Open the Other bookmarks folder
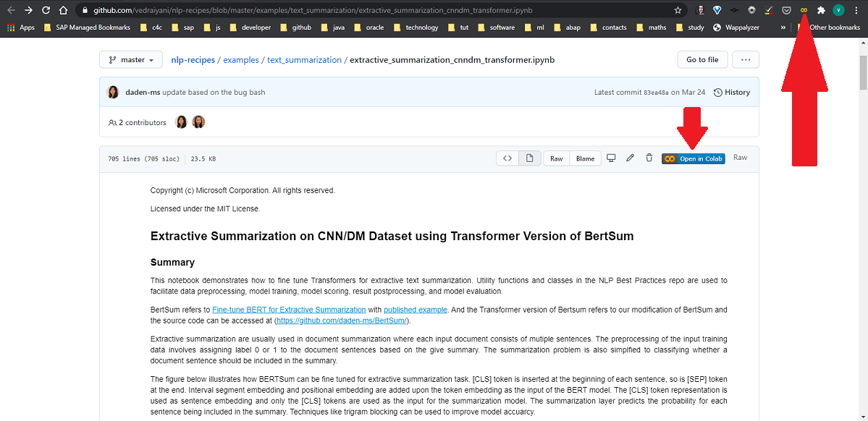 pyautogui.click(x=829, y=27)
